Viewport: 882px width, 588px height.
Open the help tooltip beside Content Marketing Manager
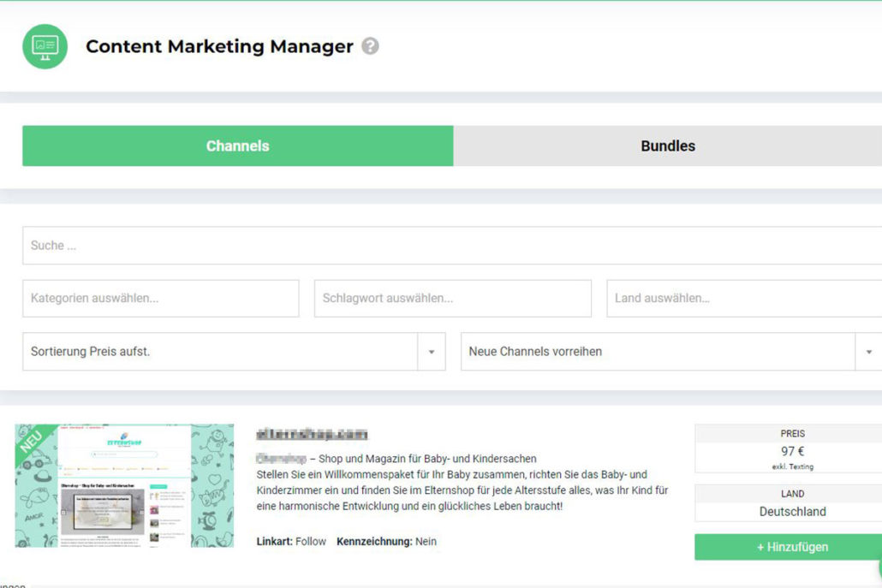click(x=370, y=47)
